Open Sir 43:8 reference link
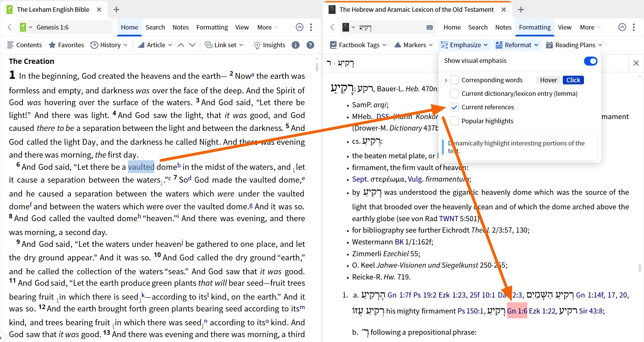The image size is (644, 342). click(591, 311)
